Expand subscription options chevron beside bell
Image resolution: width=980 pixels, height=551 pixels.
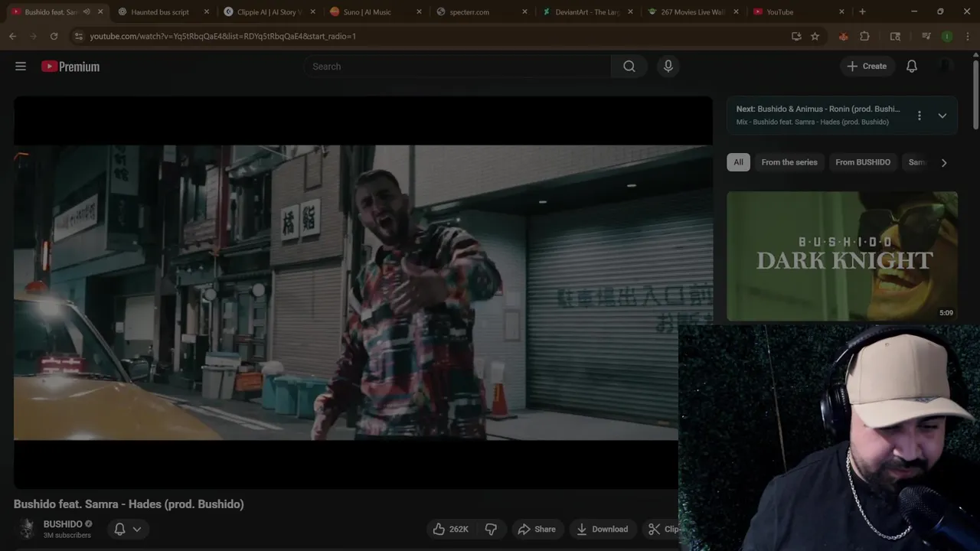(137, 529)
